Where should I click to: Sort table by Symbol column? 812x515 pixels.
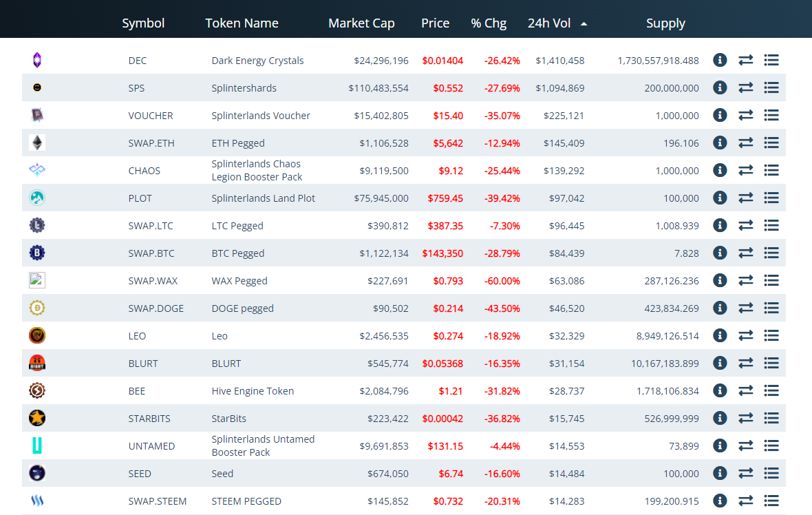tap(143, 23)
